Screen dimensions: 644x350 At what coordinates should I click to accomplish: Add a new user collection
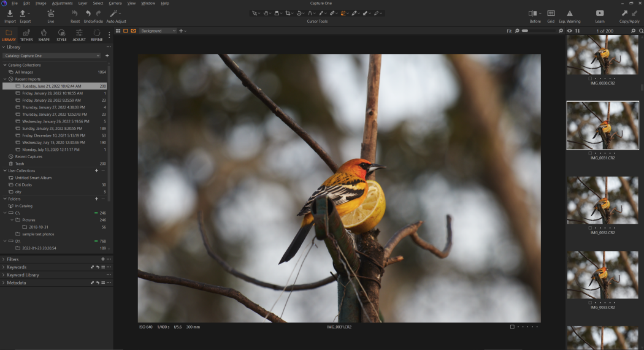coord(96,170)
